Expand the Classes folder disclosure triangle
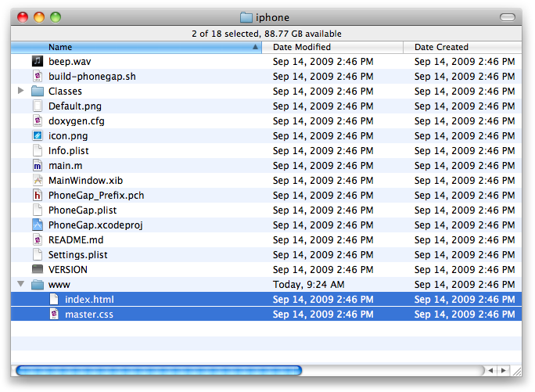Viewport: 535px width, 392px height. click(x=21, y=91)
